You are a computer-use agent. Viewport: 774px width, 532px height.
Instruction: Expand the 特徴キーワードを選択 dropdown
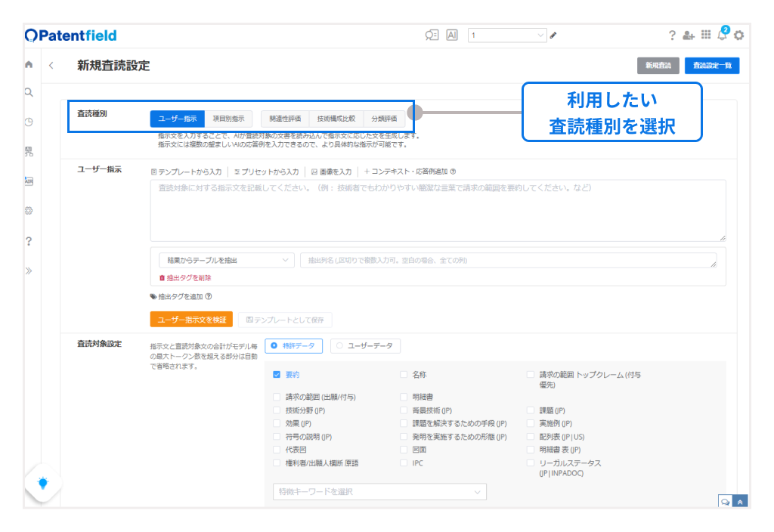[379, 492]
